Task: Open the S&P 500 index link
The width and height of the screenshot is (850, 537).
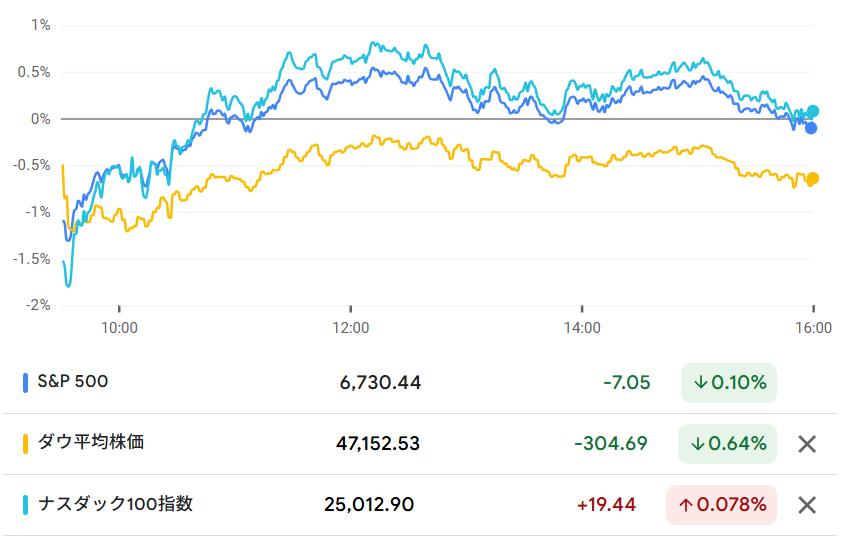Action: tap(72, 381)
